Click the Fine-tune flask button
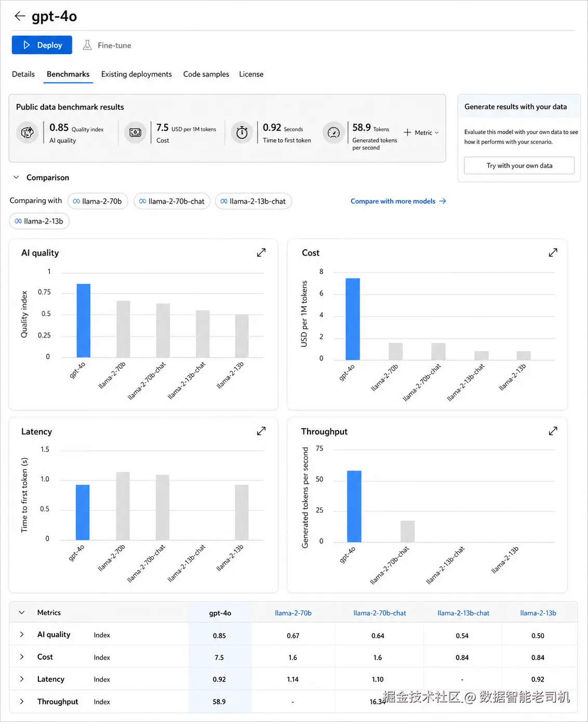The image size is (588, 722). click(x=107, y=45)
